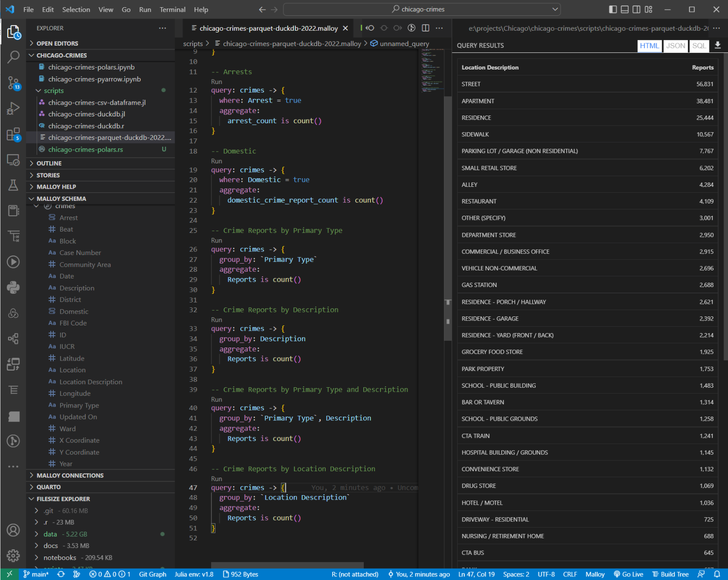Open the Extensions view icon
This screenshot has height=580, width=728.
[x=13, y=134]
